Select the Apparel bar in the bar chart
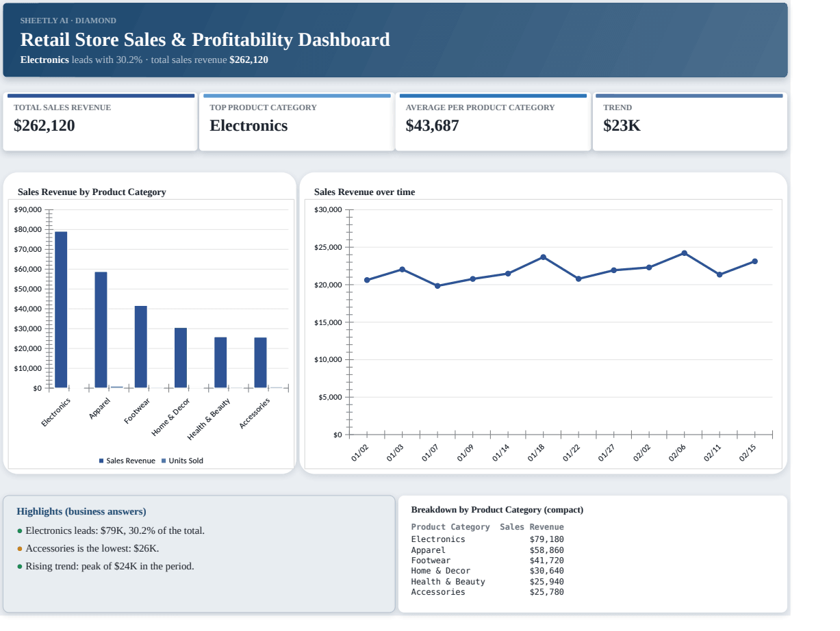The height and width of the screenshot is (631, 840). (101, 330)
